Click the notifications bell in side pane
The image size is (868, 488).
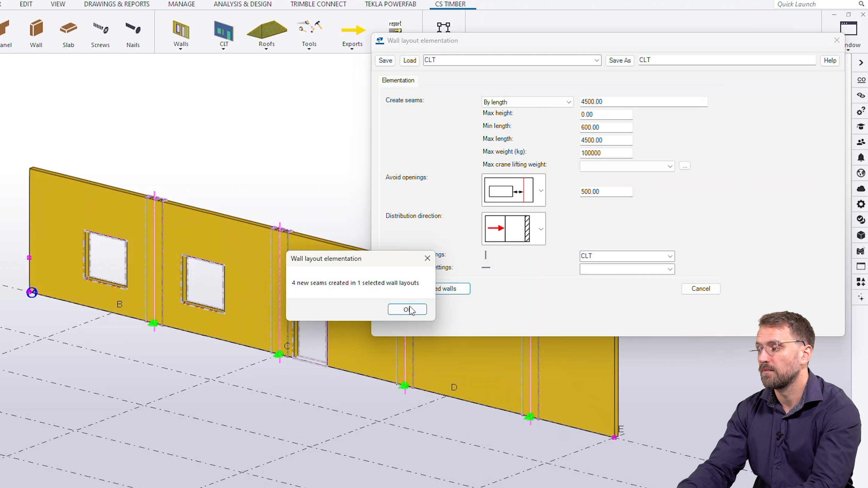point(861,158)
